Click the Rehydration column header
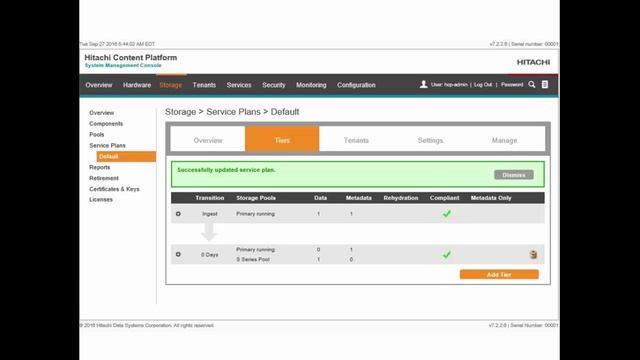This screenshot has width=640, height=360. tap(401, 198)
